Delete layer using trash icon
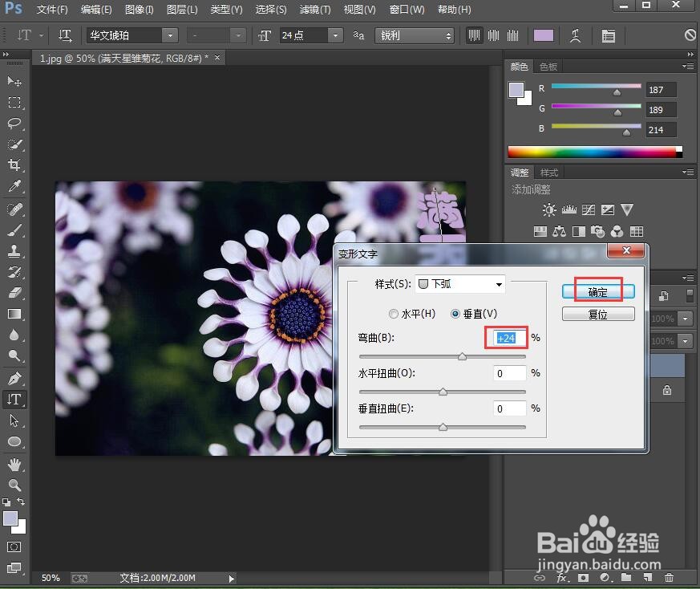 (x=669, y=578)
